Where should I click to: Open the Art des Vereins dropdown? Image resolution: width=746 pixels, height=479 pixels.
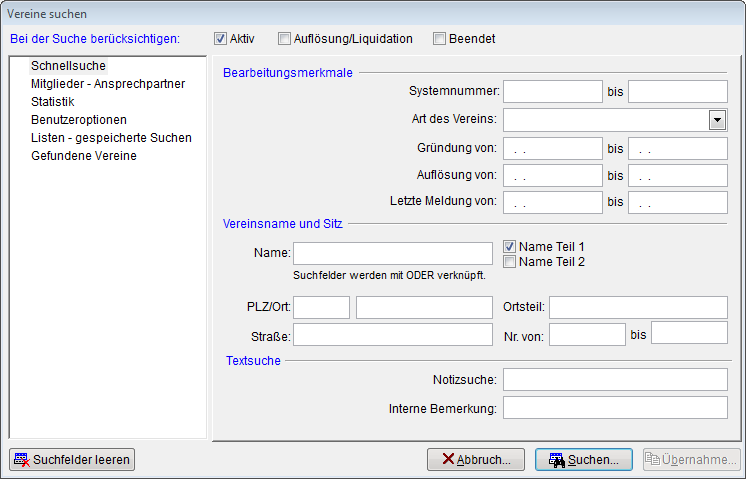pos(717,120)
